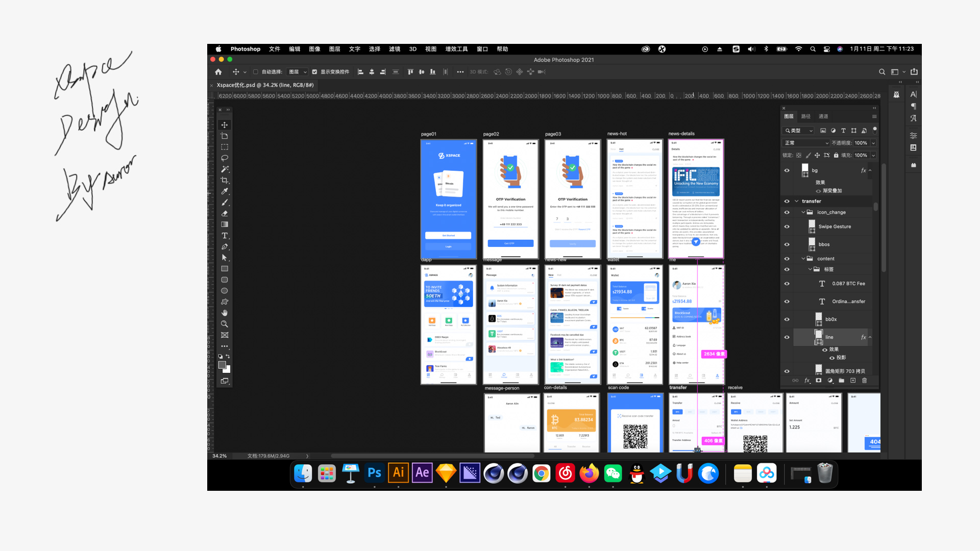Select the Pen tool
This screenshot has height=551, width=980.
click(224, 247)
